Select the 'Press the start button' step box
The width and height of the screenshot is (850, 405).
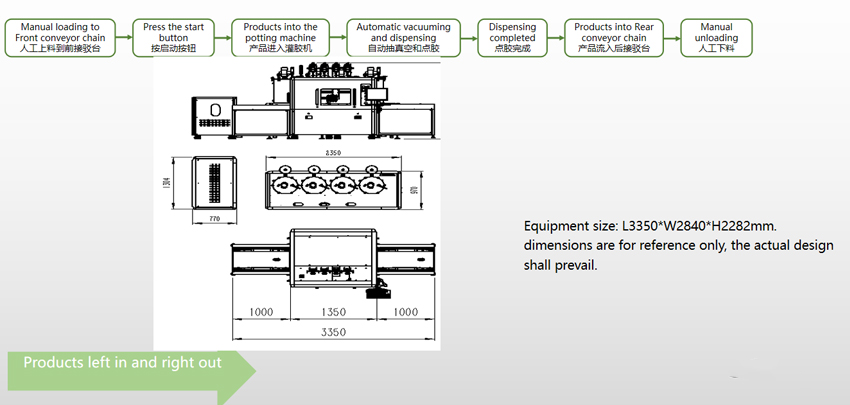point(173,38)
